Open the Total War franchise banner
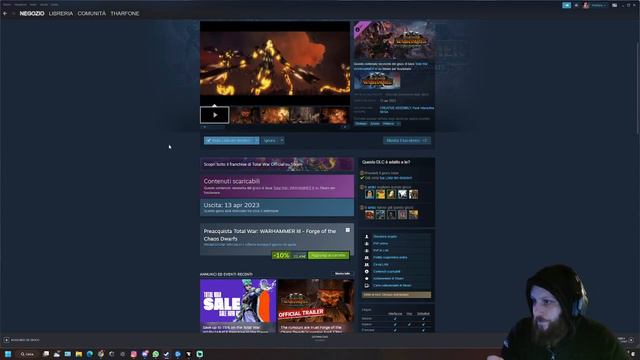This screenshot has height=360, width=640. [277, 164]
